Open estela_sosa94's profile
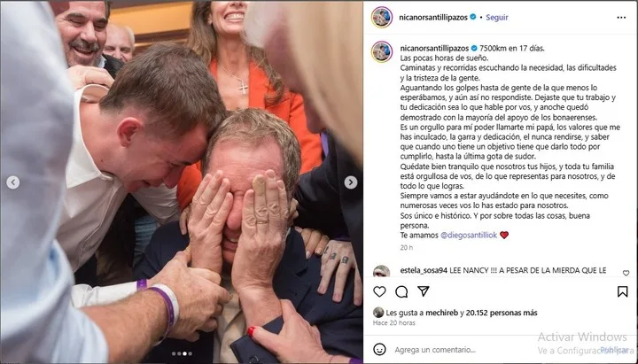 tap(424, 270)
